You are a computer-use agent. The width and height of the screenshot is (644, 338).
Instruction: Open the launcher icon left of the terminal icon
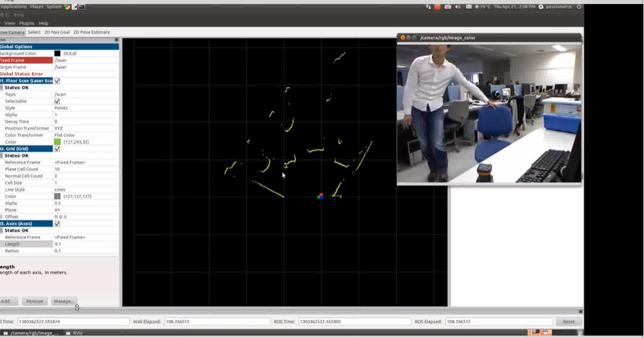pyautogui.click(x=75, y=7)
